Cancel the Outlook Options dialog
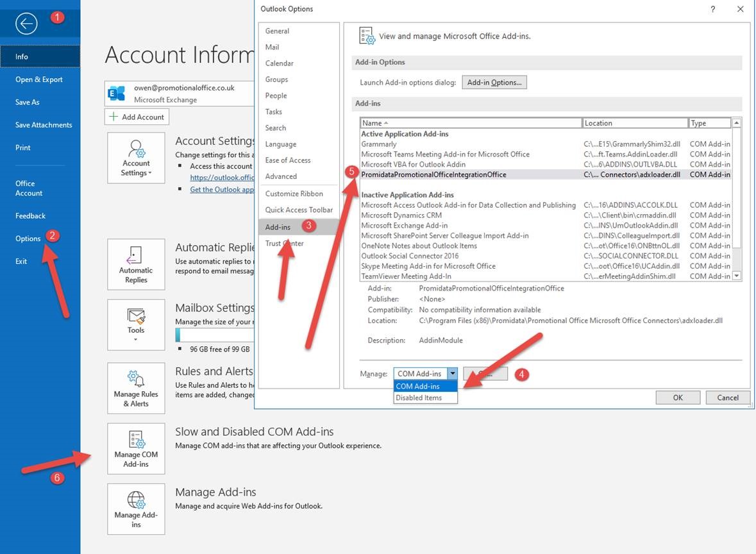Viewport: 756px width, 554px height. pos(728,398)
